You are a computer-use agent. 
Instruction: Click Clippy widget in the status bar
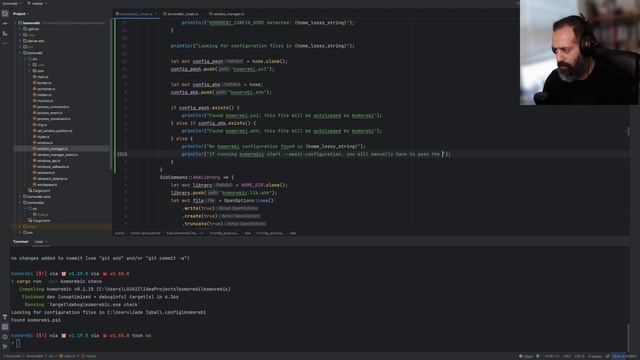pyautogui.click(x=526, y=356)
